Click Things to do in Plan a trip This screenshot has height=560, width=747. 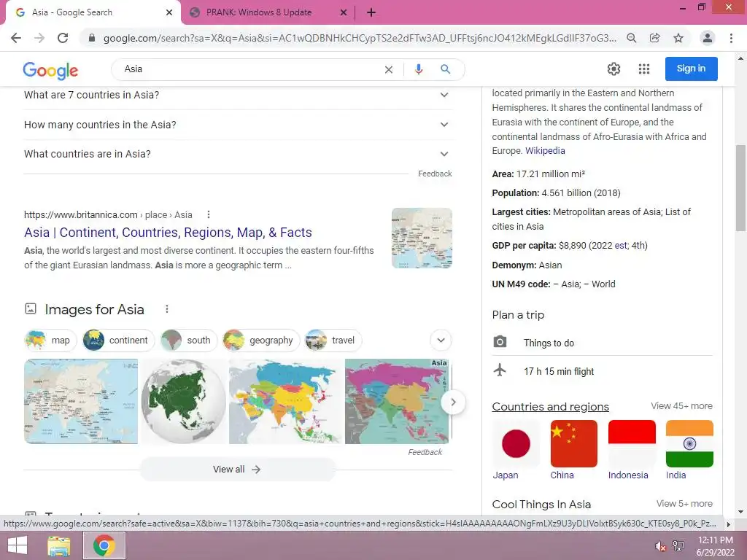point(549,343)
